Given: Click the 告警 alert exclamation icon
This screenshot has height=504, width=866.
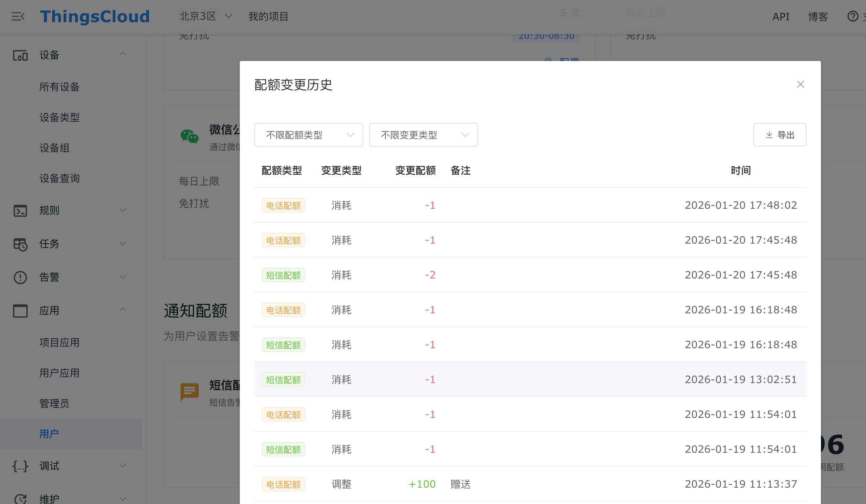Looking at the screenshot, I should tap(20, 277).
